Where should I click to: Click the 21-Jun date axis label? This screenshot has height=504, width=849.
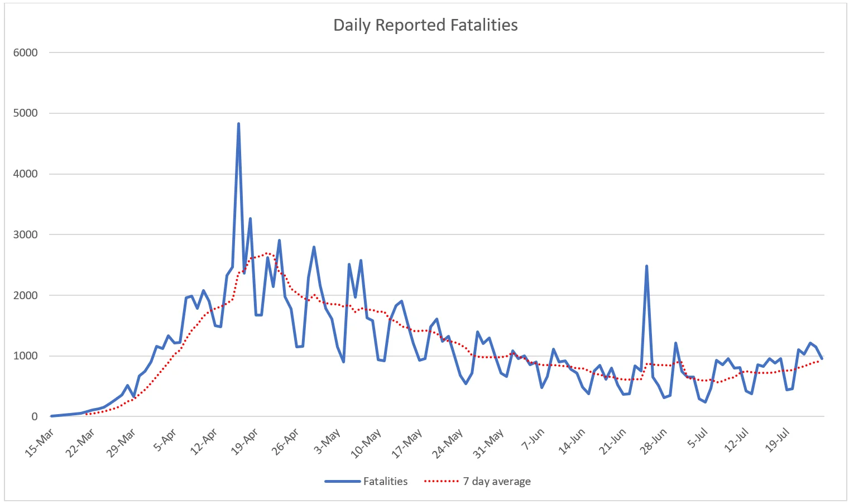pyautogui.click(x=613, y=442)
